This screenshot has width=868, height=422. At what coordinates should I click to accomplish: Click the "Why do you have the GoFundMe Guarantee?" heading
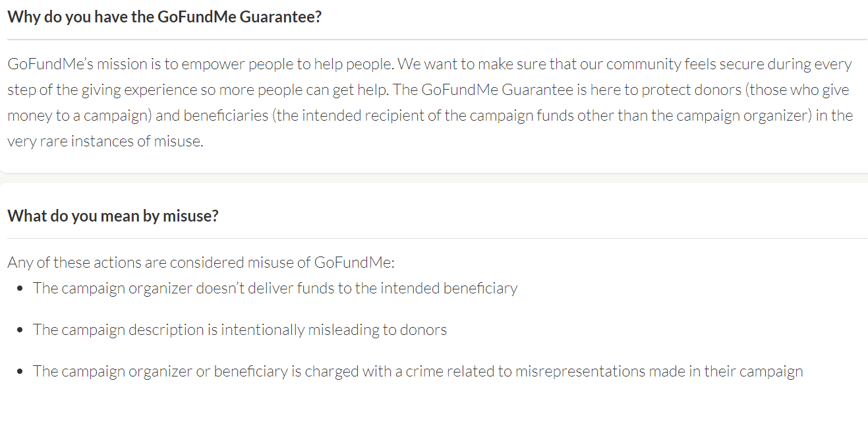point(165,16)
